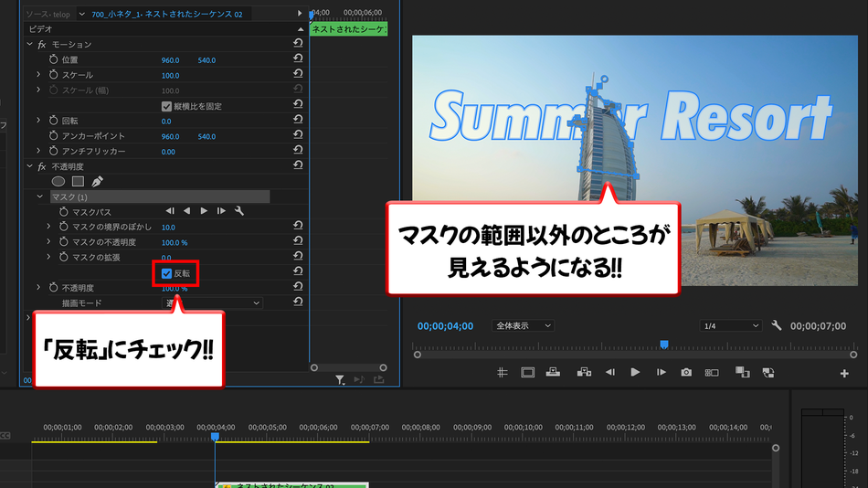Toggle the 位置 stopwatch animation

pyautogui.click(x=54, y=59)
